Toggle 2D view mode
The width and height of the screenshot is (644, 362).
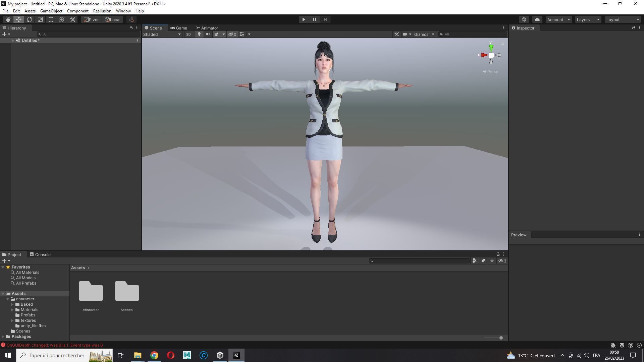pos(188,34)
